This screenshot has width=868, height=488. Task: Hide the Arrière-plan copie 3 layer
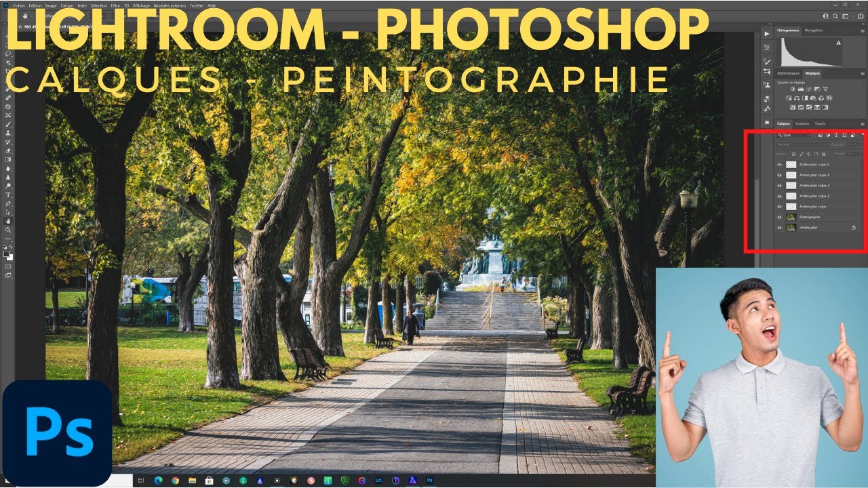pos(779,186)
